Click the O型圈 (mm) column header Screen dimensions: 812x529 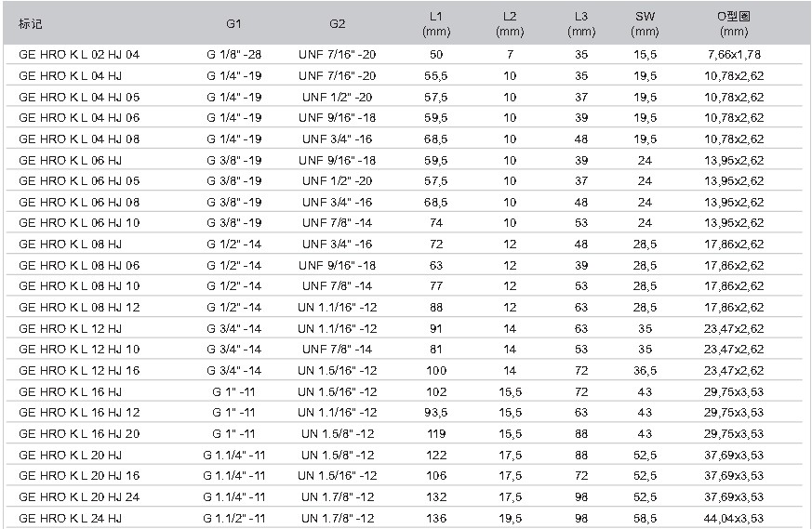734,24
